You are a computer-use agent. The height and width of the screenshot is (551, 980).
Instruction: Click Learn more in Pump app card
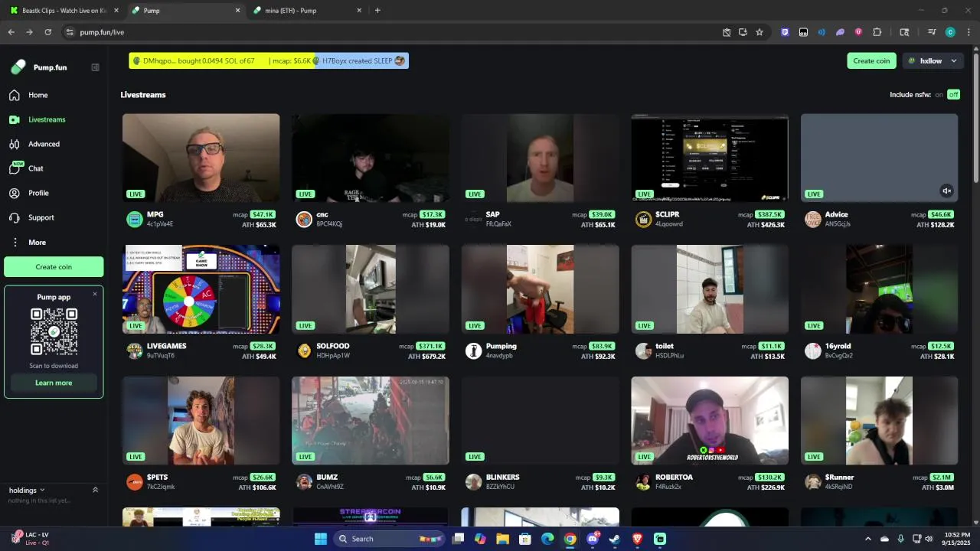pos(54,383)
